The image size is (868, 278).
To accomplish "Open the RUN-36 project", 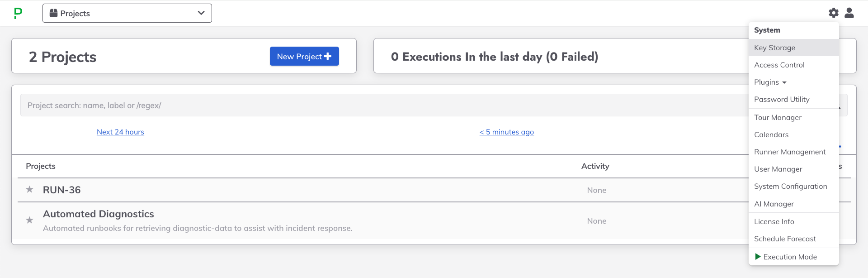I will pos(61,190).
